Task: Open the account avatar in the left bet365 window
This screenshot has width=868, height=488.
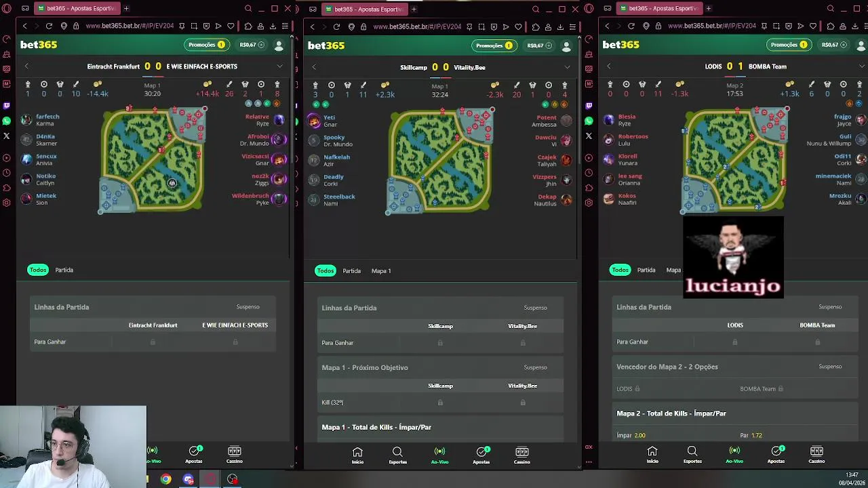Action: coord(279,45)
